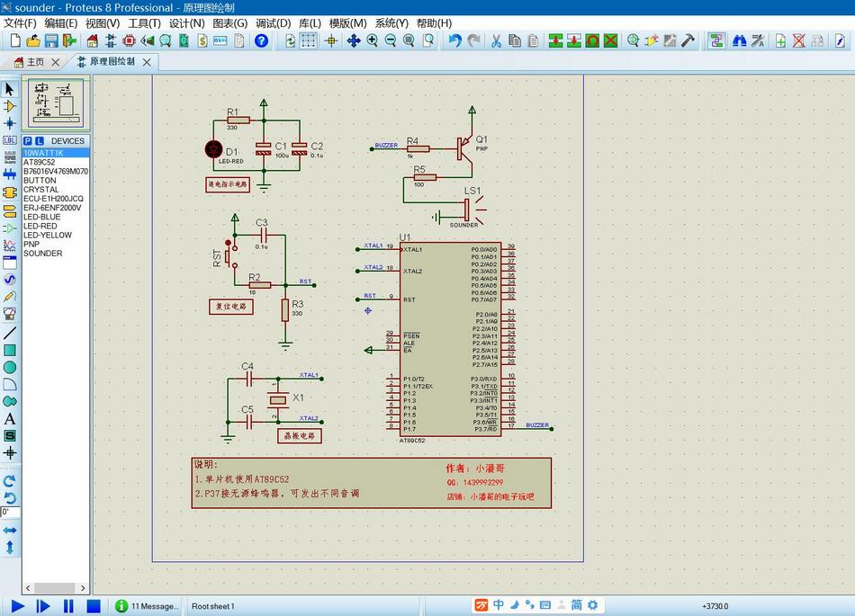Screen dimensions: 855x616
Task: Click the Block Delete red X icon
Action: pyautogui.click(x=611, y=40)
